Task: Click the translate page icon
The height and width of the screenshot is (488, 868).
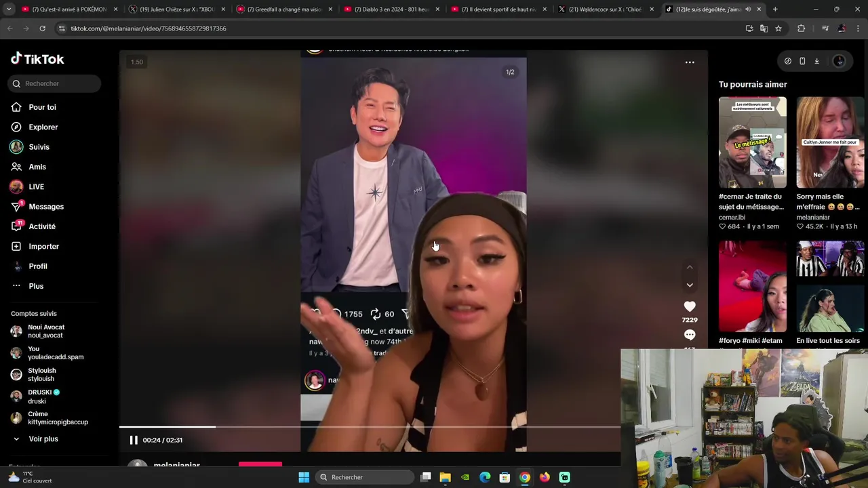Action: click(x=764, y=28)
